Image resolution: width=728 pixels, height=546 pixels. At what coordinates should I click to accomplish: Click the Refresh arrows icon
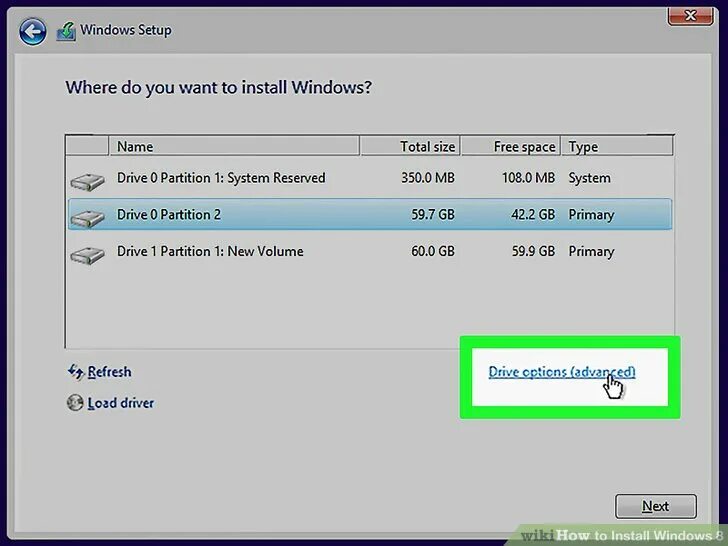tap(76, 371)
